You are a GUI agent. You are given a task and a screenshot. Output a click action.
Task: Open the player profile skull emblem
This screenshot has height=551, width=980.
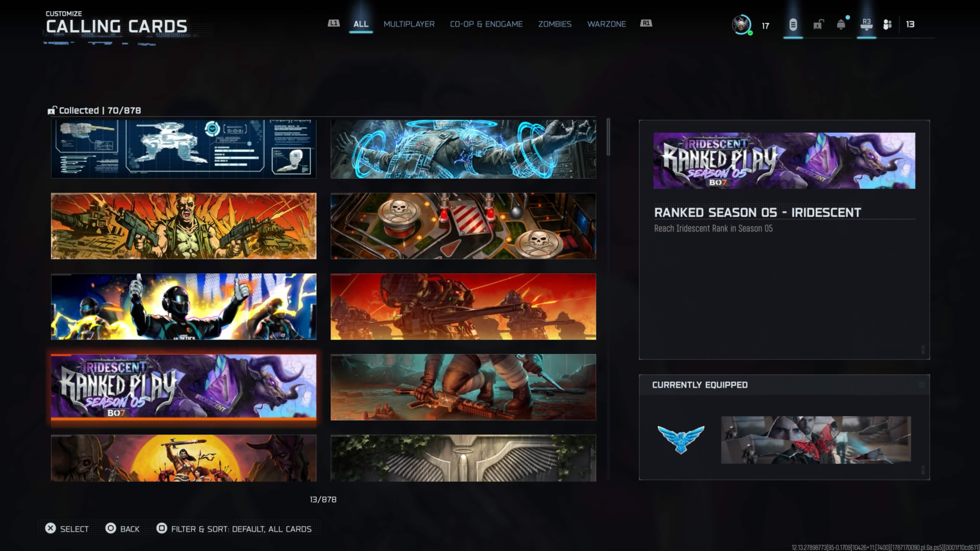pyautogui.click(x=741, y=25)
